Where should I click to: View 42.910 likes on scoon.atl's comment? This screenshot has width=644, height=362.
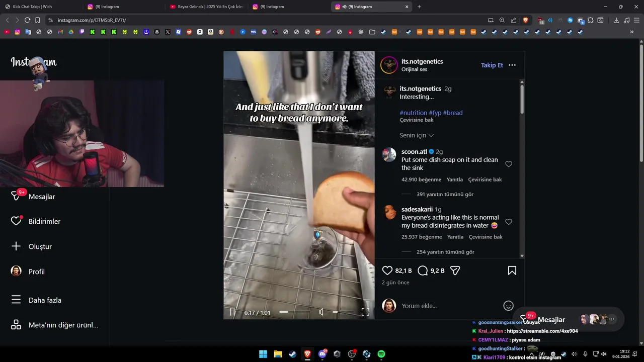pos(421,179)
